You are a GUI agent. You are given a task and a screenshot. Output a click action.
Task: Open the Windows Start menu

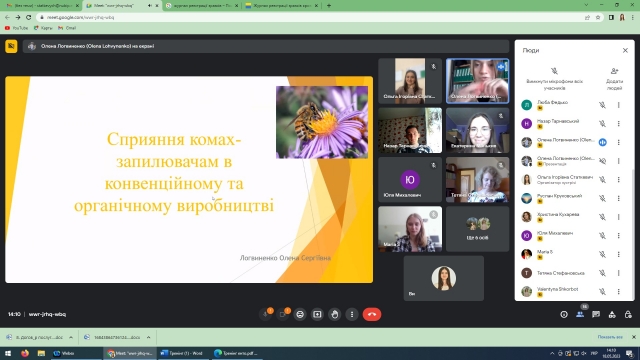[x=8, y=353]
